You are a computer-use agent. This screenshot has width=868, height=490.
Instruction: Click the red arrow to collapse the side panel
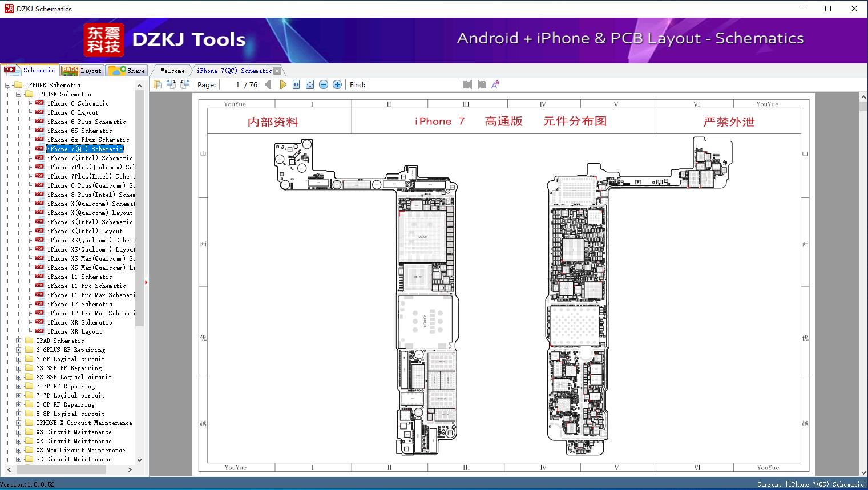[x=146, y=282]
